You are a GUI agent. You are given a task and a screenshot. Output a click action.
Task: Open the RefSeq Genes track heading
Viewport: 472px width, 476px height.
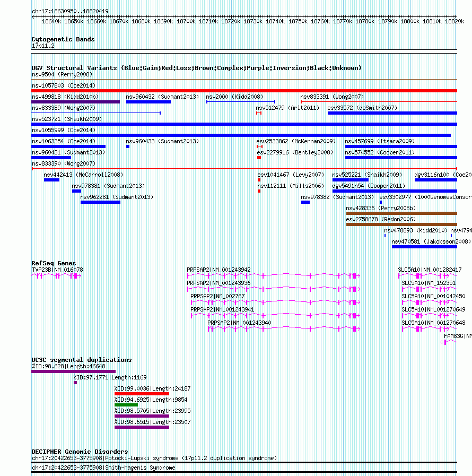54,263
